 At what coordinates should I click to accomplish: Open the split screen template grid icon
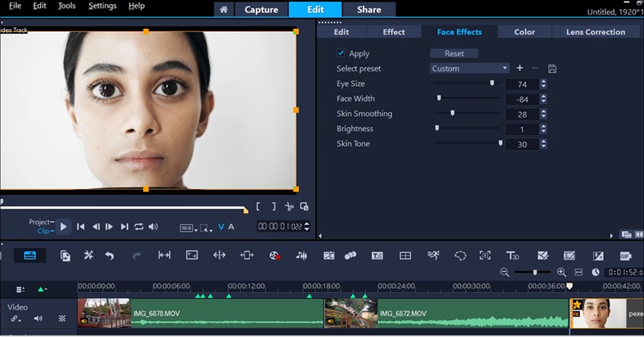click(x=405, y=255)
